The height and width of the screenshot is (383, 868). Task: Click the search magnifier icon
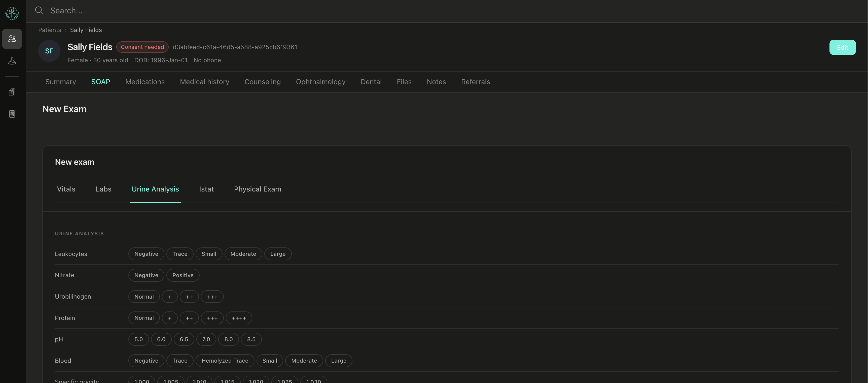coord(39,10)
